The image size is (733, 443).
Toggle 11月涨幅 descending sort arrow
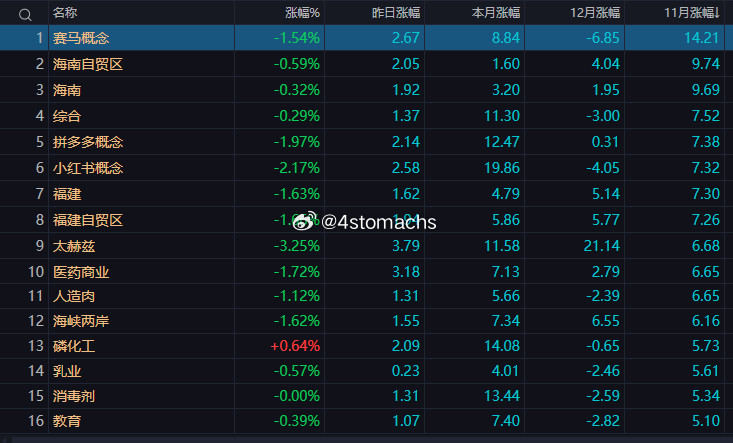pyautogui.click(x=717, y=13)
